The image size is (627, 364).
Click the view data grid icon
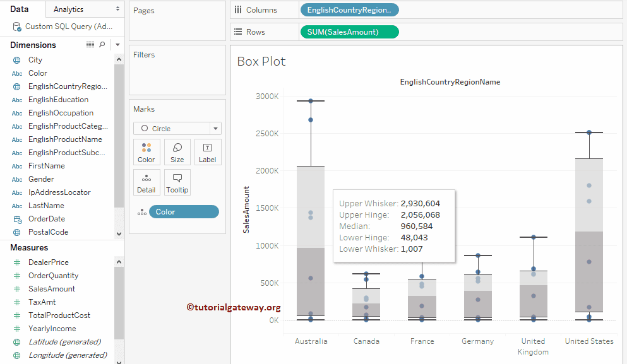(90, 45)
